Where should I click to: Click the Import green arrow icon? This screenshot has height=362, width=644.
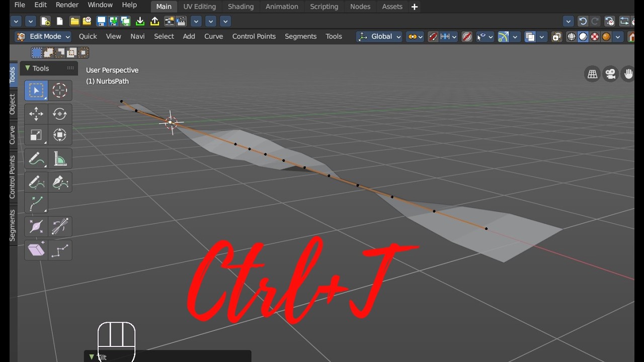point(140,21)
